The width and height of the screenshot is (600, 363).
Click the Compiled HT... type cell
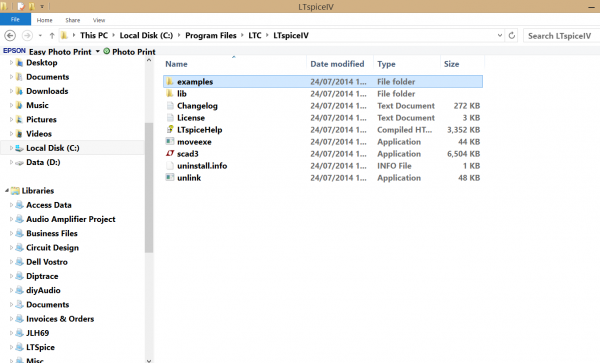click(404, 130)
